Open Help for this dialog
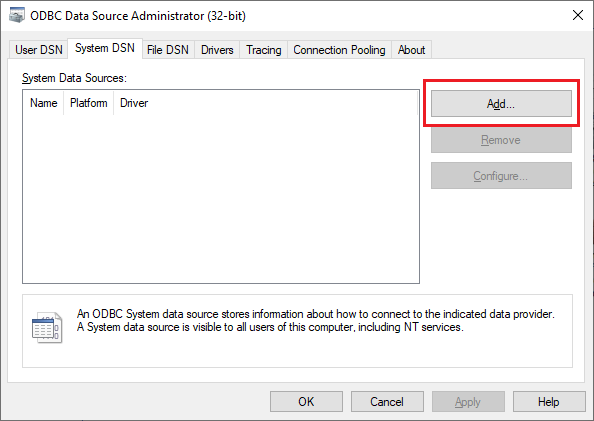 coord(549,402)
